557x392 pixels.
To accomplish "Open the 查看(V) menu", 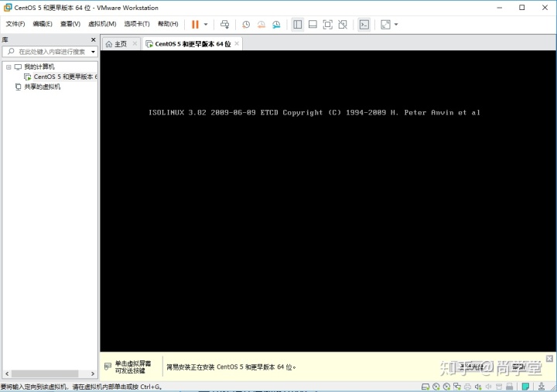I will (70, 24).
